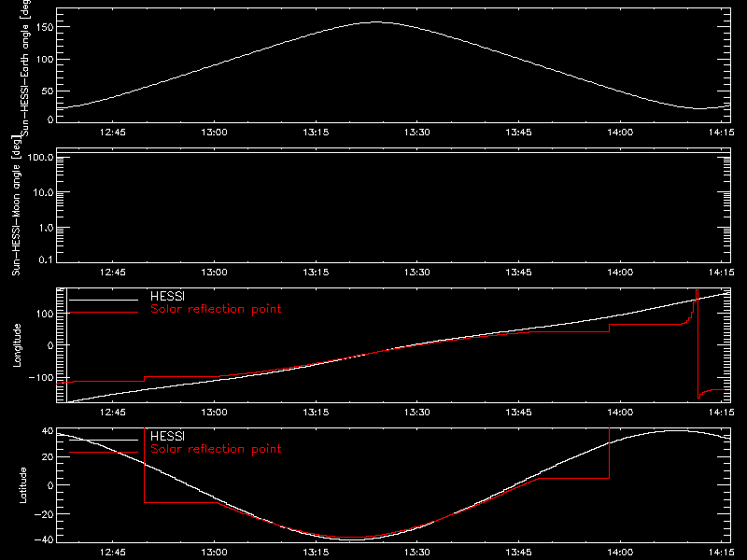Screen dimensions: 747x560
Task: Click the Sun-HESSI-Moon angle axis title
Action: coord(16,205)
